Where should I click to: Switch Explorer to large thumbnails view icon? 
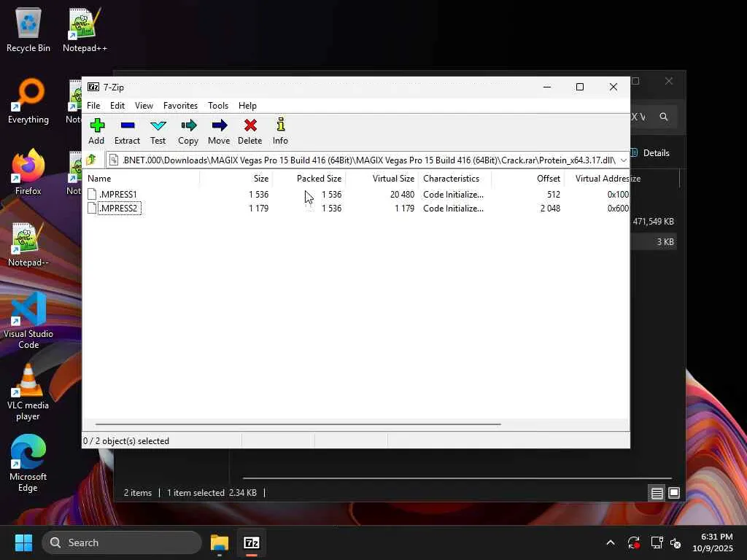click(674, 493)
